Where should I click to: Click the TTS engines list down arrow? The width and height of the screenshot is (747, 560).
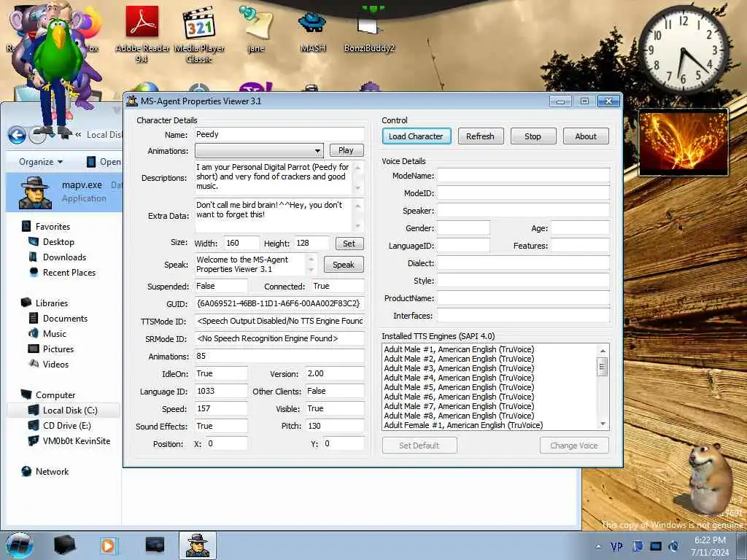coord(603,424)
